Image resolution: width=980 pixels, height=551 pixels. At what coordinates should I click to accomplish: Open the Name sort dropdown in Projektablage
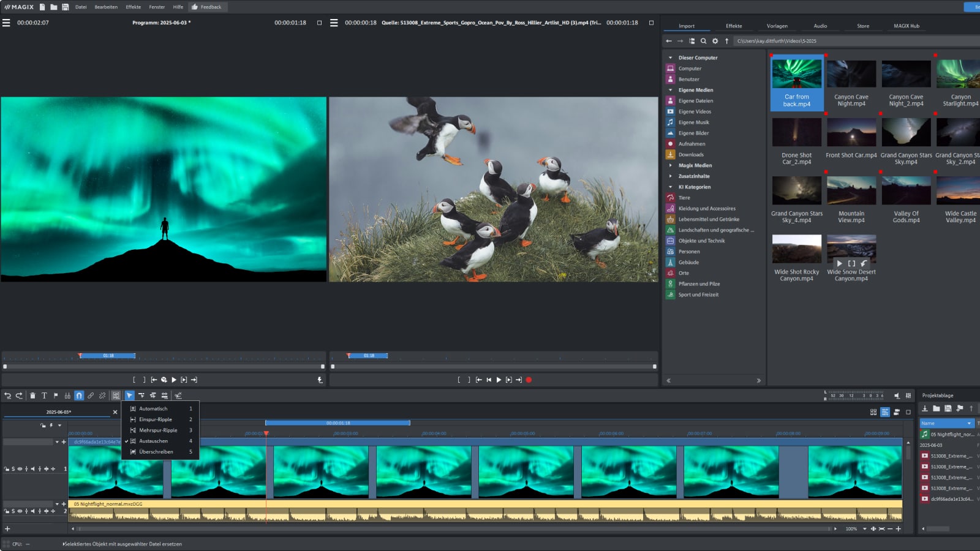[968, 423]
